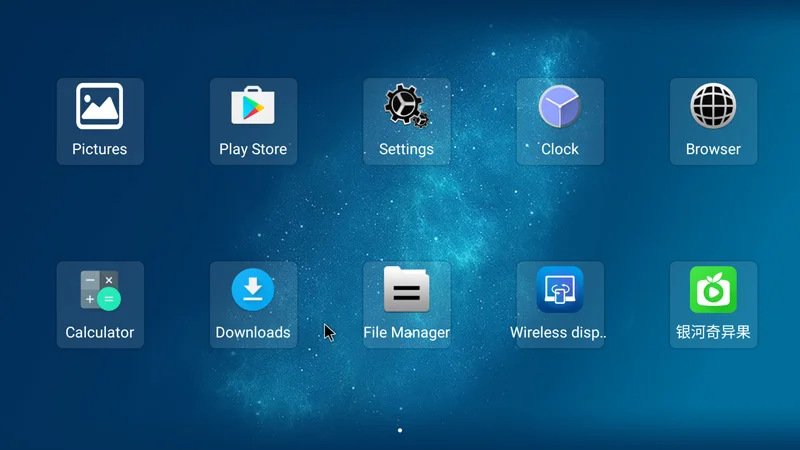Open the Wireless display app

coord(560,305)
